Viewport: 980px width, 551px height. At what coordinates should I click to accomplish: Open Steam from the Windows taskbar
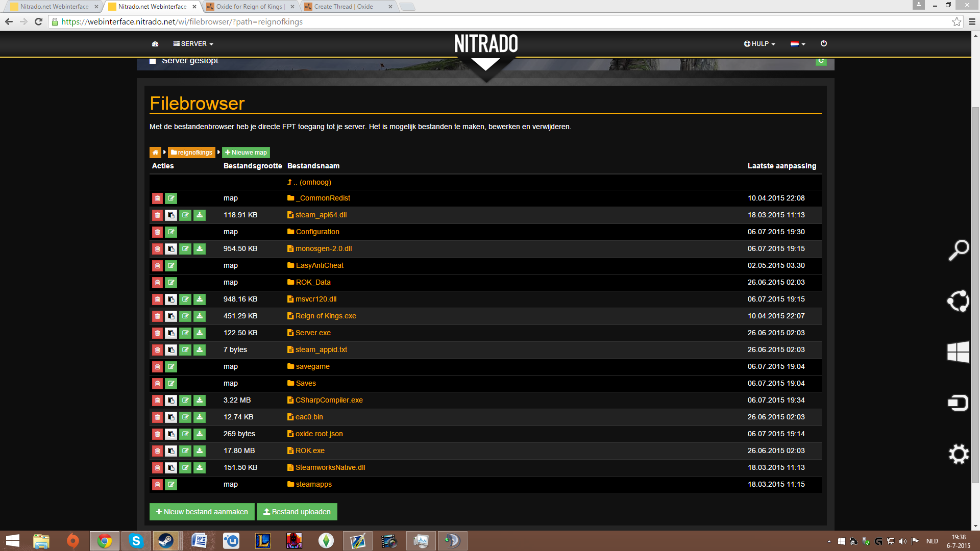pos(165,541)
